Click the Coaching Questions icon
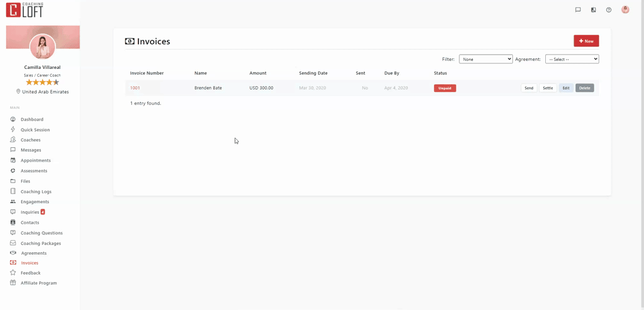 (x=12, y=232)
